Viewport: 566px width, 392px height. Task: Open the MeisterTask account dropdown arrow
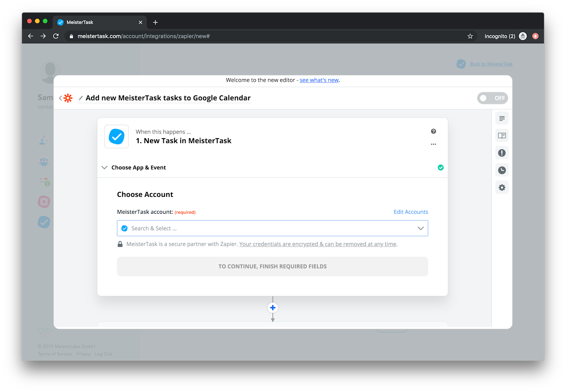tap(420, 228)
